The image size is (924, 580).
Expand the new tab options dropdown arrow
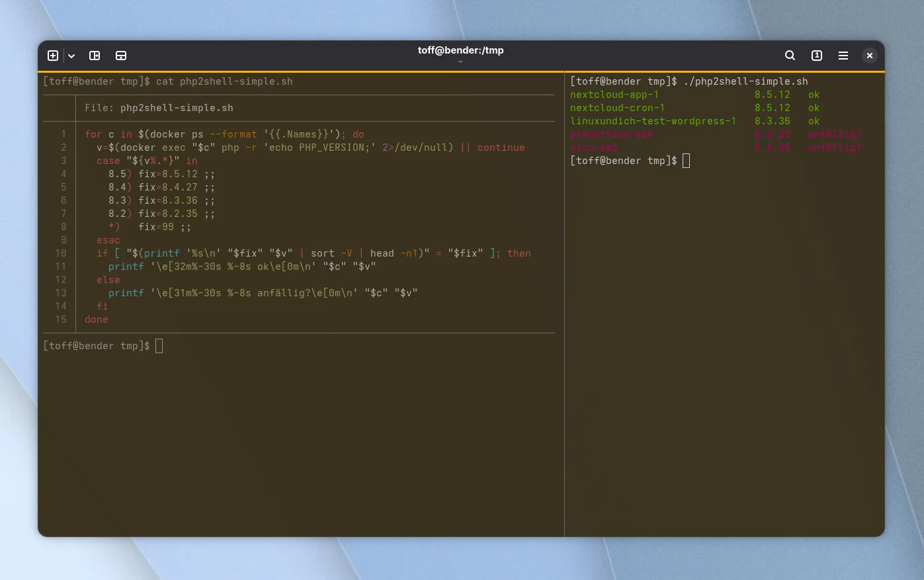pos(71,56)
